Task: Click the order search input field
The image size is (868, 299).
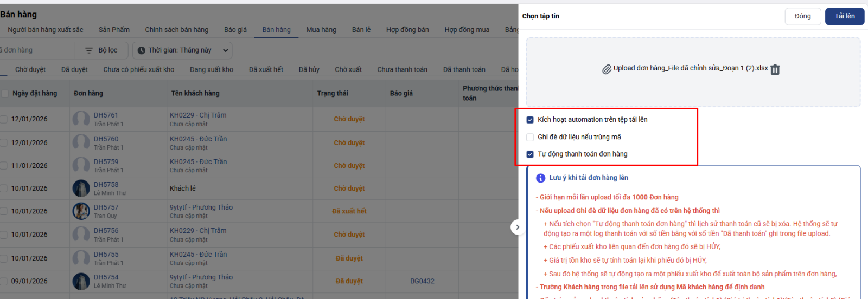Action: click(x=35, y=50)
